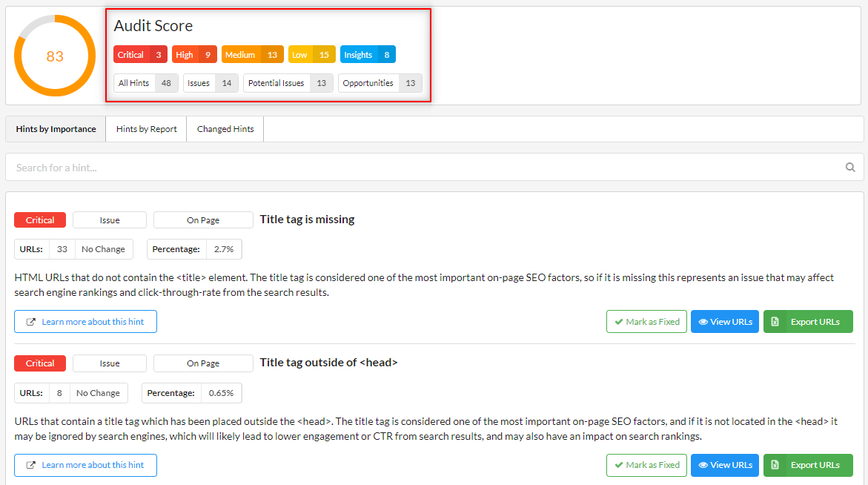Click the audit score 83 donut chart

[x=55, y=56]
